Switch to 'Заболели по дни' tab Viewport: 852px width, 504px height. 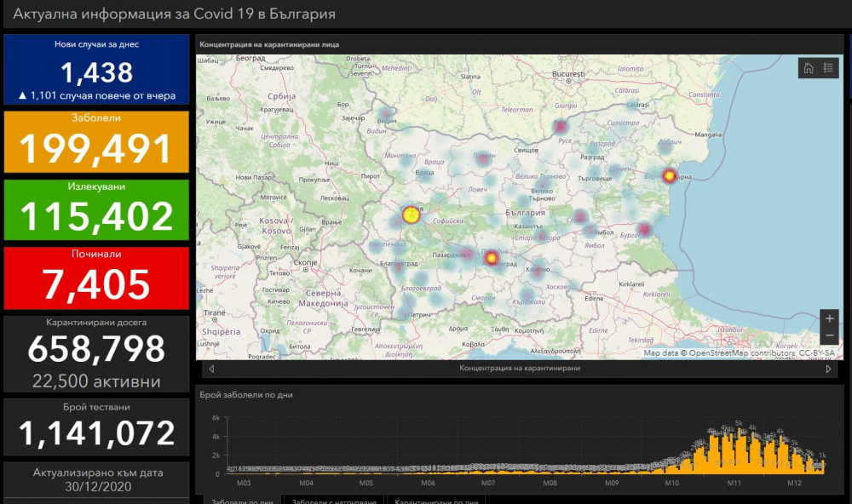(x=242, y=501)
